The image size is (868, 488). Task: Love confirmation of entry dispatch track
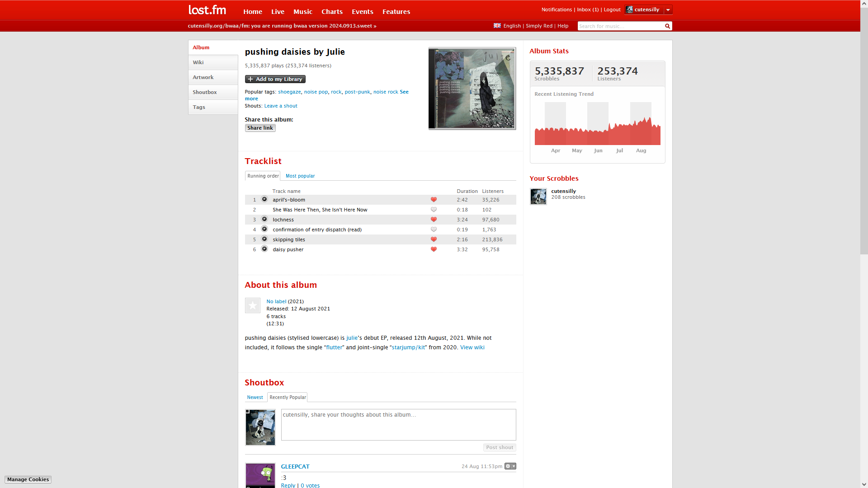[434, 230]
